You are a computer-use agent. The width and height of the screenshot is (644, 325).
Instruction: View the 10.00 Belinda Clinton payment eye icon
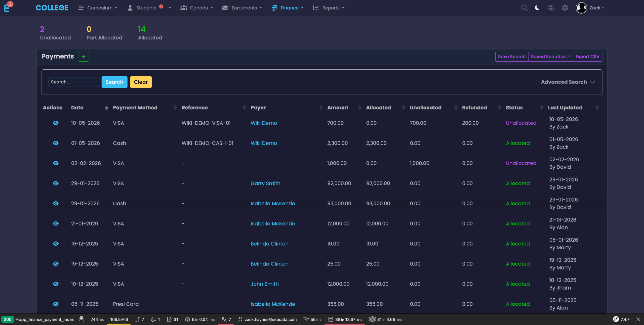pyautogui.click(x=56, y=244)
